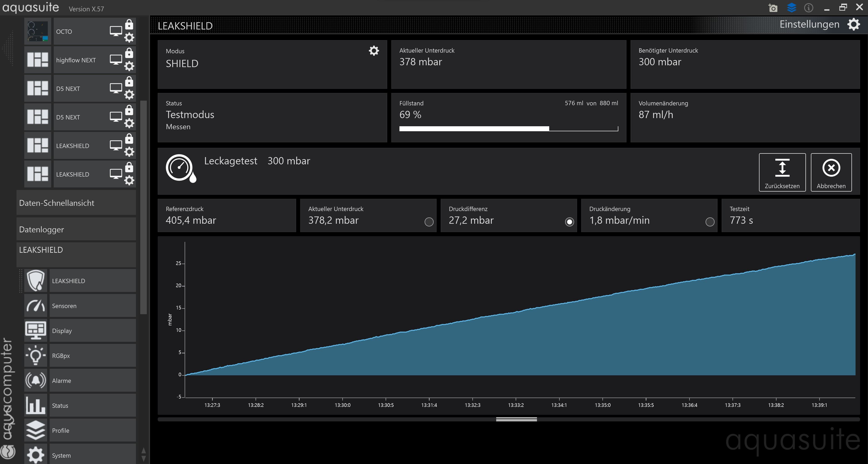The image size is (868, 464).
Task: Click the 1,8 mbar/min Druckänderung value
Action: point(619,220)
